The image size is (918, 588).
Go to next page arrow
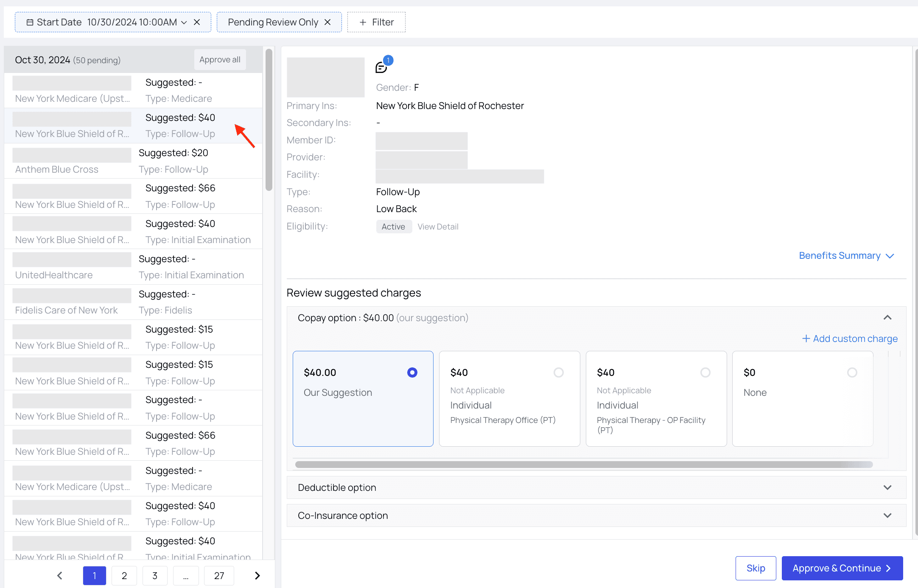[257, 575]
